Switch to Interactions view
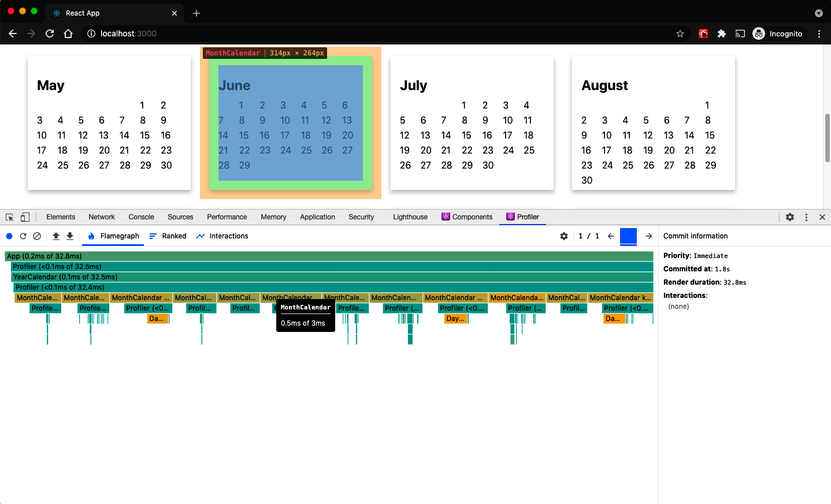Screen dimensions: 831x504 click(x=222, y=236)
